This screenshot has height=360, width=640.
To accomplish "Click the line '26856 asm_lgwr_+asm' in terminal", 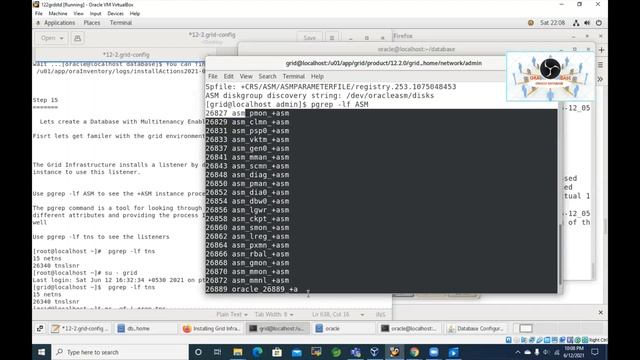I will 247,210.
